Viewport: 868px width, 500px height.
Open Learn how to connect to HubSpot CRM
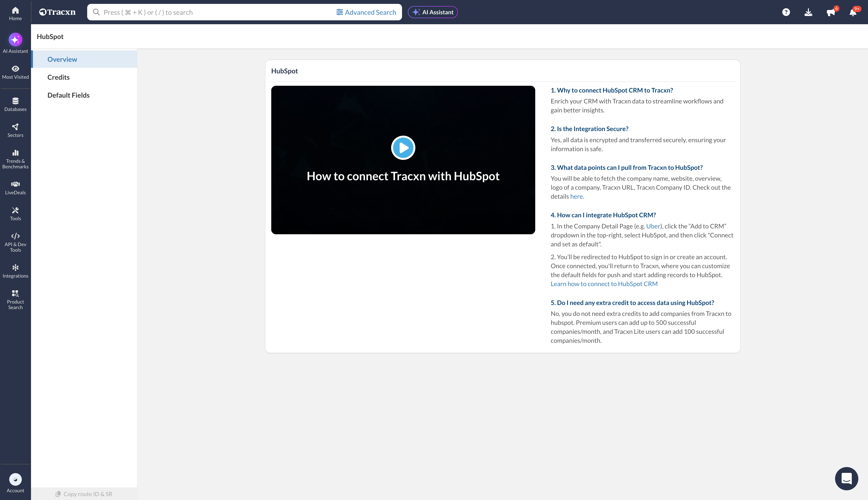(x=604, y=284)
